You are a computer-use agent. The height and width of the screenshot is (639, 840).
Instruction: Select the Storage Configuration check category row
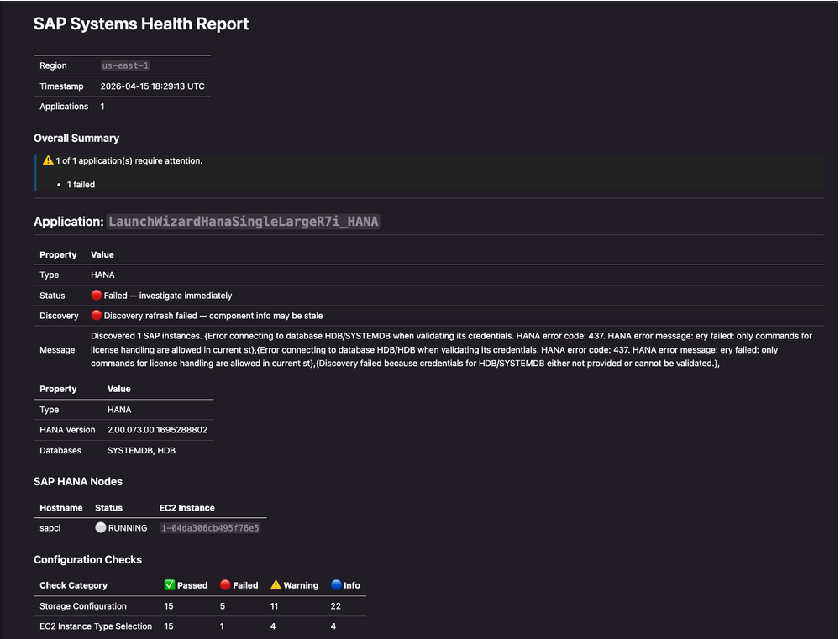coord(83,606)
